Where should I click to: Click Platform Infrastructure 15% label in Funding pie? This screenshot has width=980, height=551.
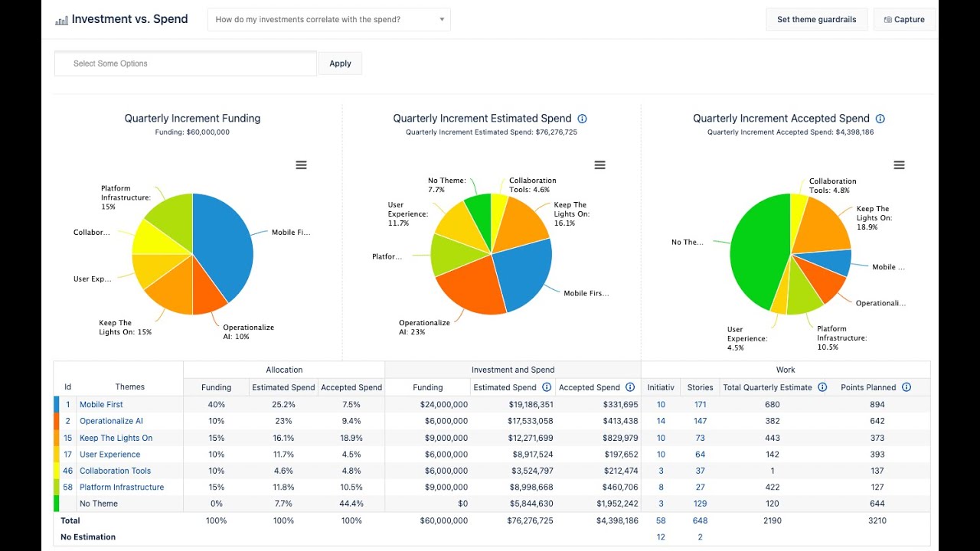[126, 197]
